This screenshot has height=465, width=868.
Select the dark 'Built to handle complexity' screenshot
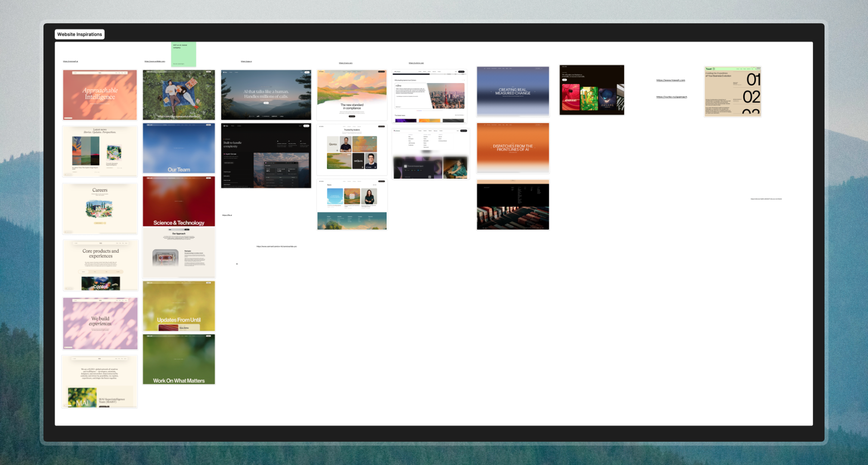click(x=266, y=156)
